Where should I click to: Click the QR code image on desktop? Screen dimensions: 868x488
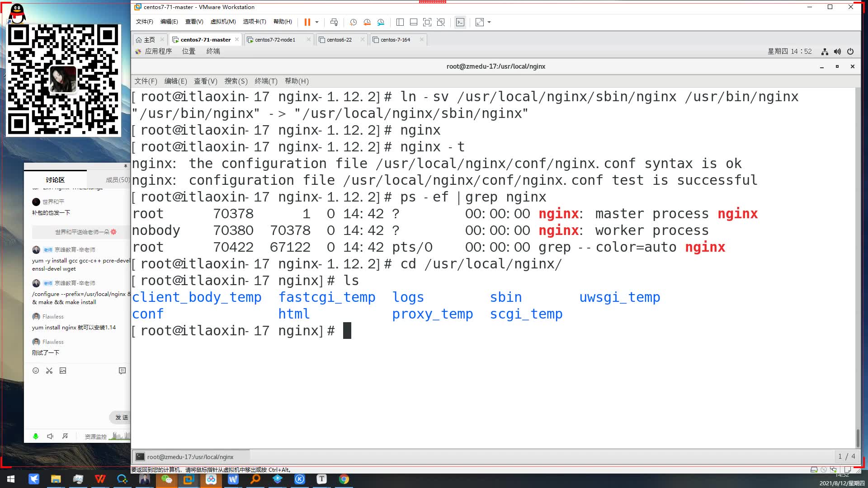click(x=63, y=80)
